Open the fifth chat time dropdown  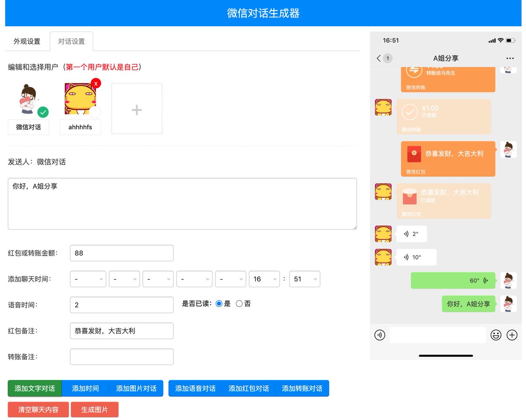[x=231, y=279]
